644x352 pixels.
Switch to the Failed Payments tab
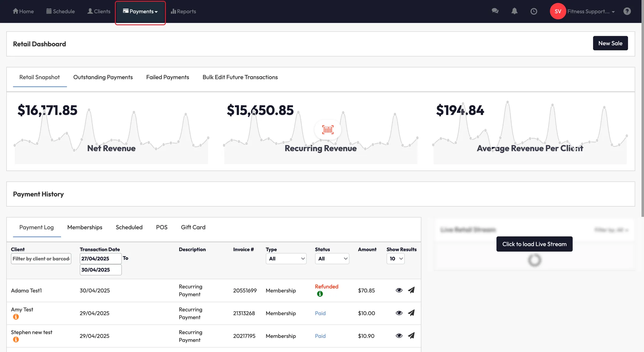point(167,77)
